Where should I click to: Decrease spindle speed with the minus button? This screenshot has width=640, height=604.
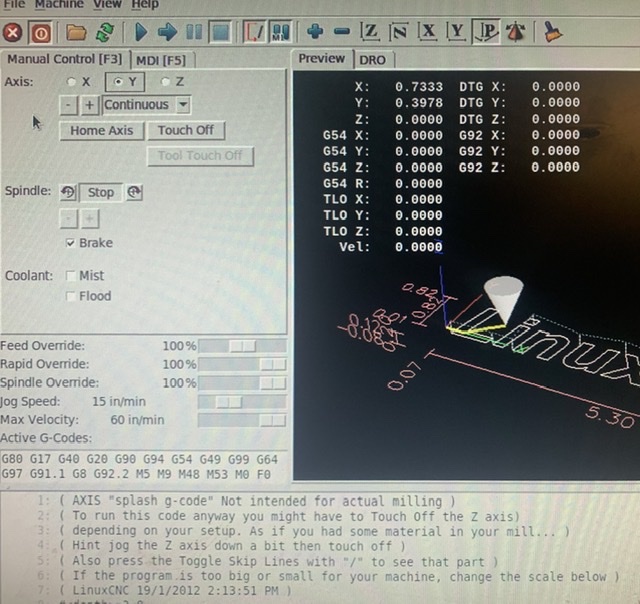click(x=68, y=219)
